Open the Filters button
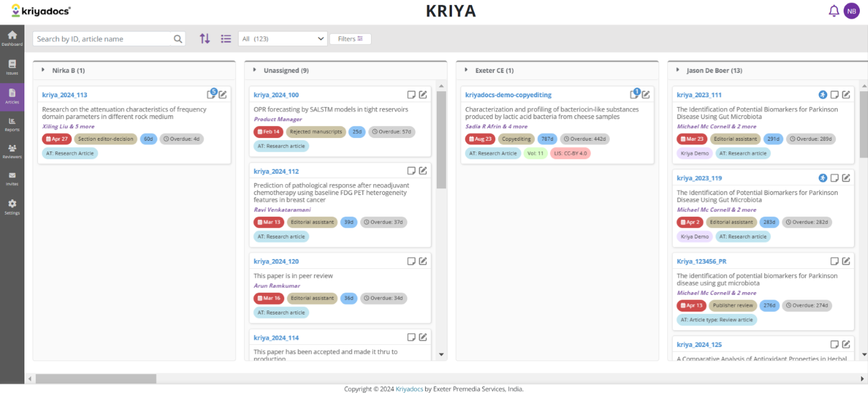Screen dimensions: 868x393 pos(350,39)
